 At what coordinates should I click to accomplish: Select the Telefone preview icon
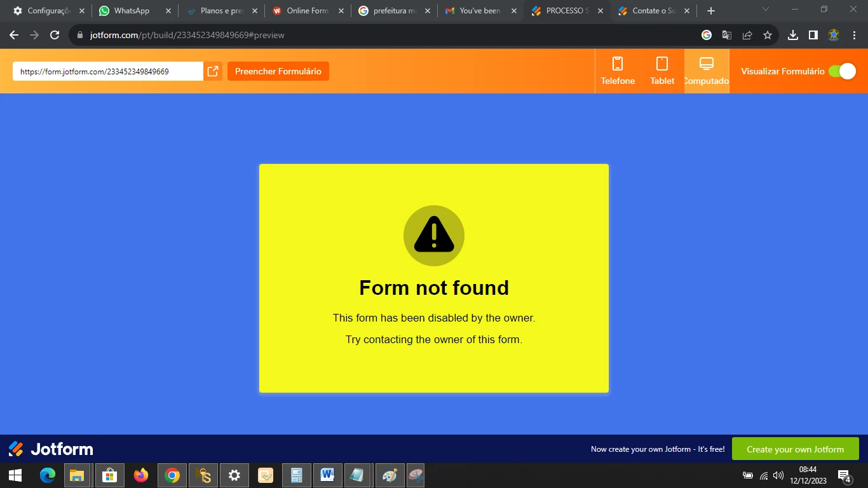click(617, 70)
